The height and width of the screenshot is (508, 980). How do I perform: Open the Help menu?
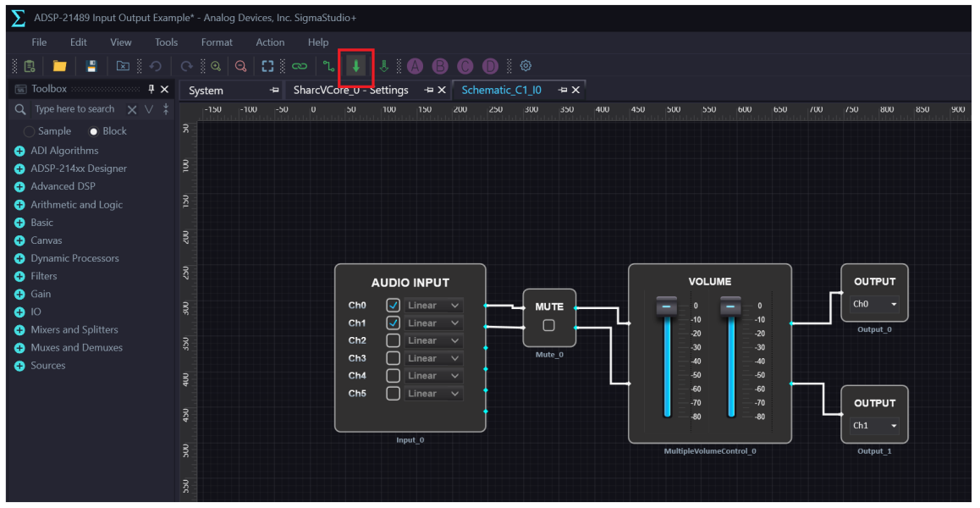318,42
